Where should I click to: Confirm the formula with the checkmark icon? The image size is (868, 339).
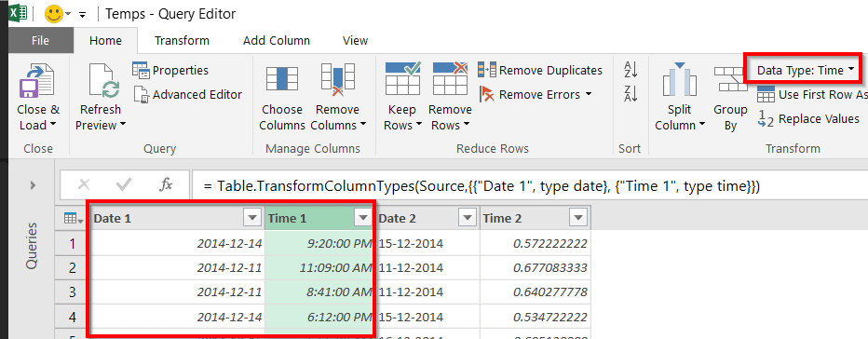(x=124, y=185)
